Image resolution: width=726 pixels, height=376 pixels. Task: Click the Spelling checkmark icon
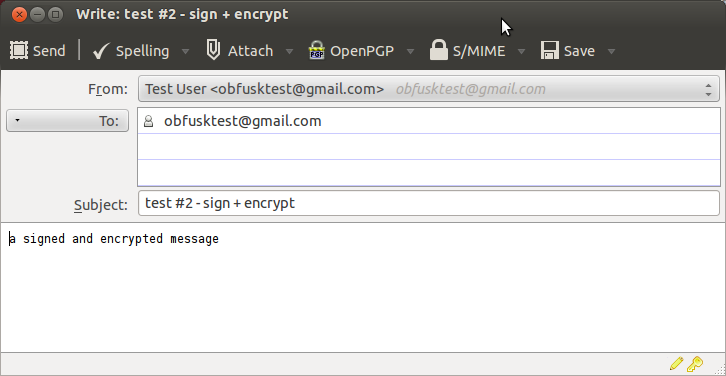click(x=100, y=51)
